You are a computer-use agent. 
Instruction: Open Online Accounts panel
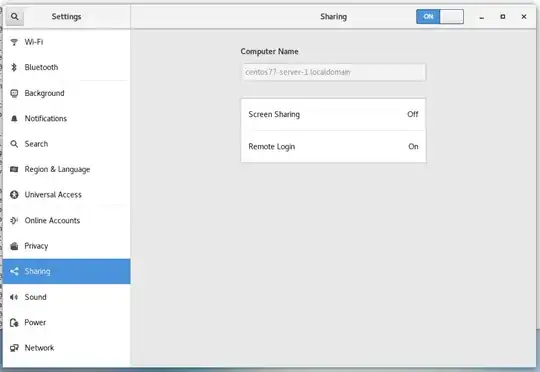(66, 220)
